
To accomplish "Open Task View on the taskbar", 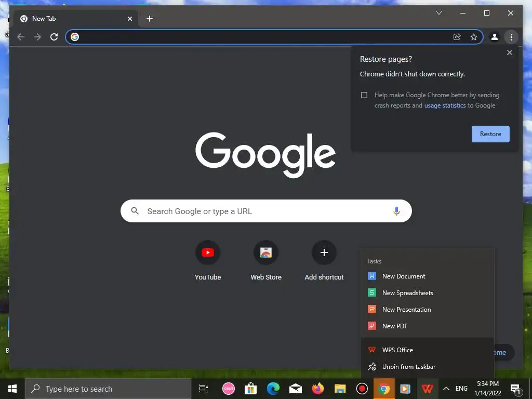I will pos(203,389).
